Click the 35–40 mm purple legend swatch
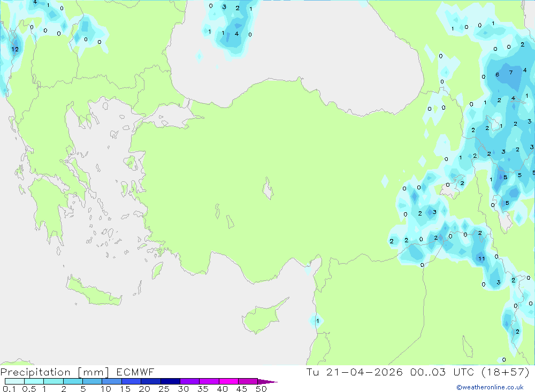The width and height of the screenshot is (535, 392). click(209, 381)
